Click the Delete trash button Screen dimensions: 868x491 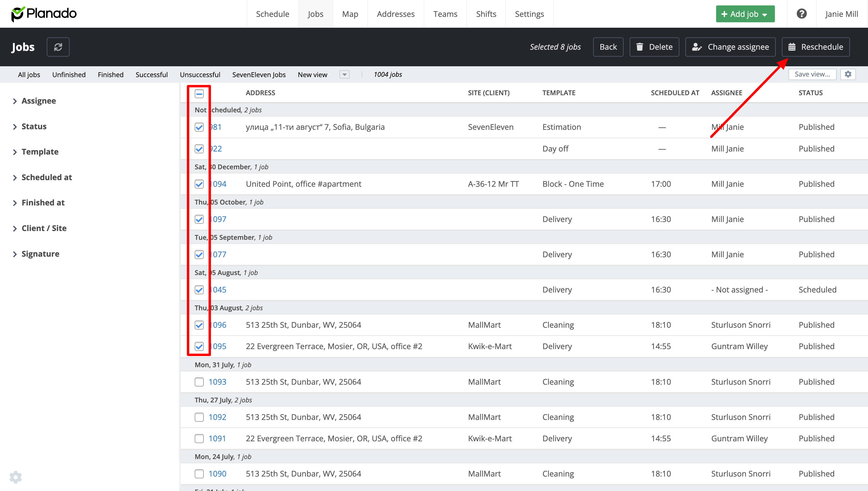(654, 47)
